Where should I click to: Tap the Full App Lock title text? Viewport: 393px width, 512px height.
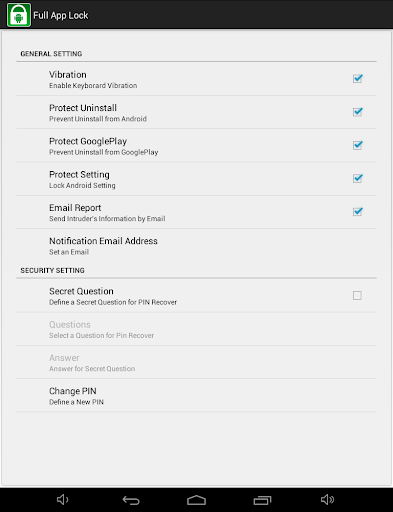click(x=61, y=15)
